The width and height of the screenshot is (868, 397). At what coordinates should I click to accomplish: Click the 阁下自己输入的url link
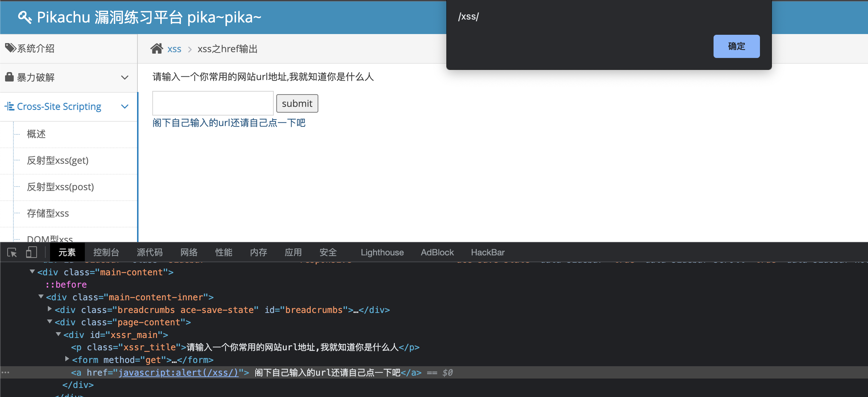click(x=229, y=123)
